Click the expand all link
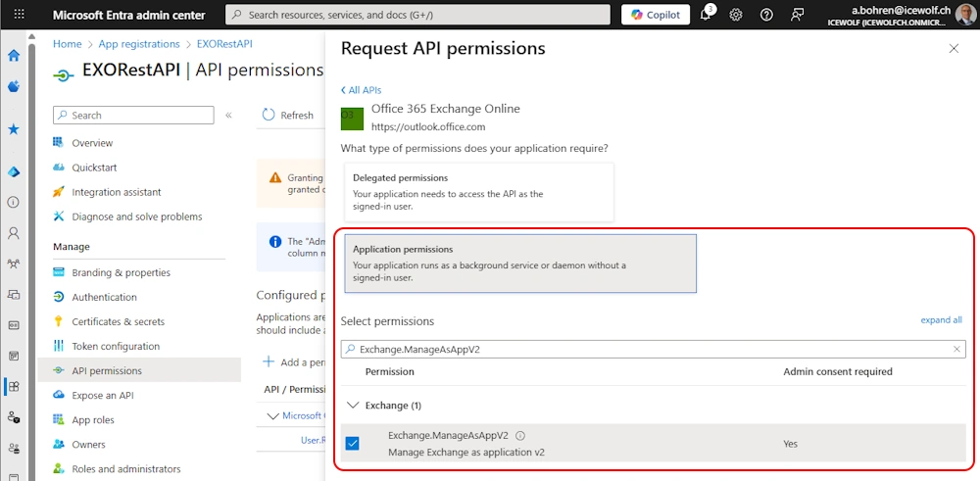 coord(941,320)
